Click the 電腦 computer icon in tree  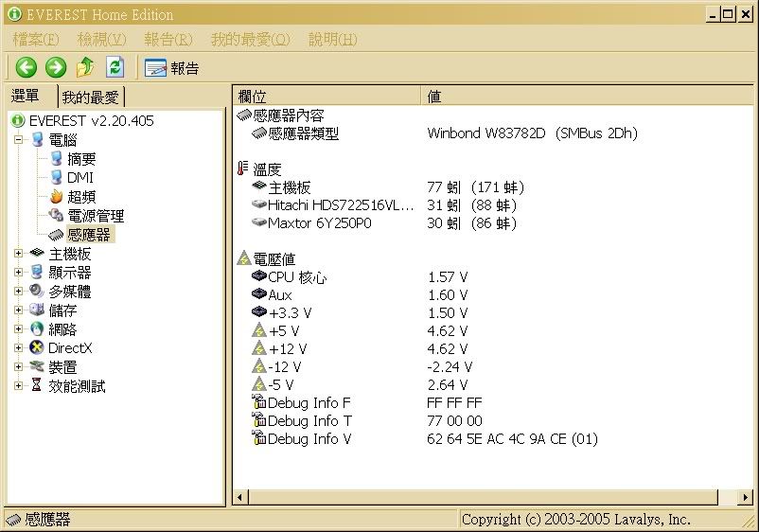[x=37, y=140]
